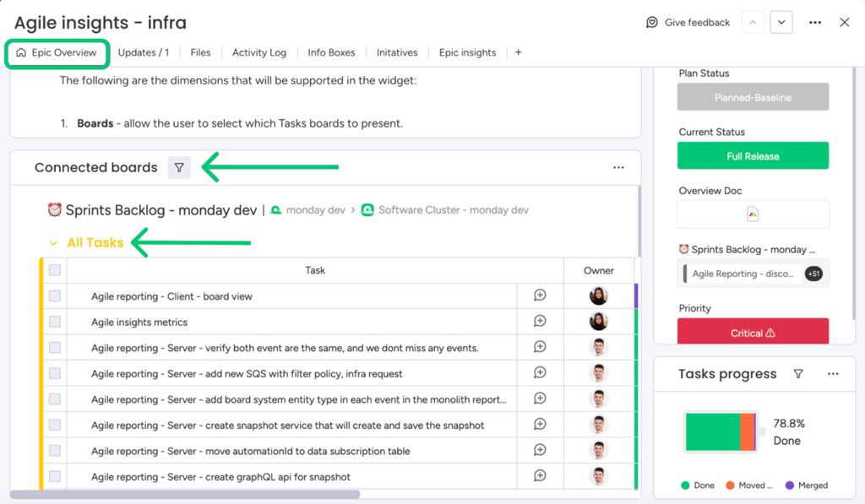Click the Sprints Backlog alarm clock icon
The image size is (865, 504).
pos(54,210)
